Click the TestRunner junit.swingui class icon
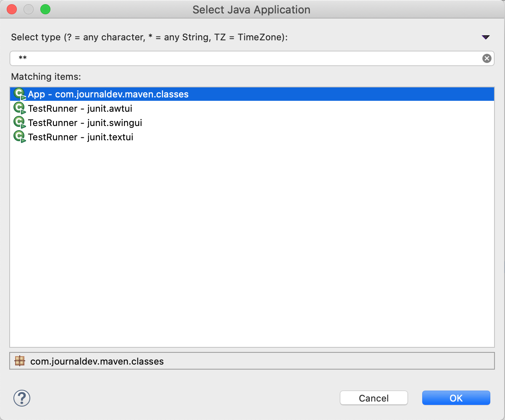This screenshot has width=505, height=420. [20, 122]
